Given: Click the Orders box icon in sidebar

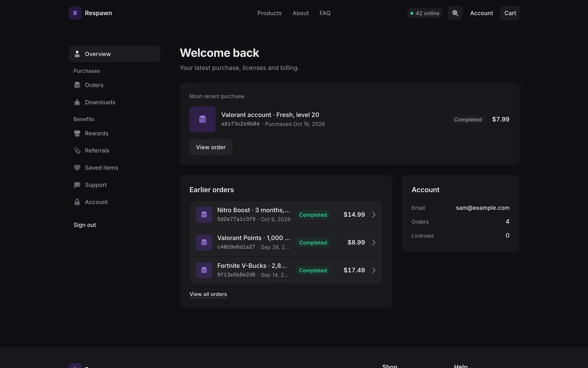Looking at the screenshot, I should pyautogui.click(x=77, y=85).
